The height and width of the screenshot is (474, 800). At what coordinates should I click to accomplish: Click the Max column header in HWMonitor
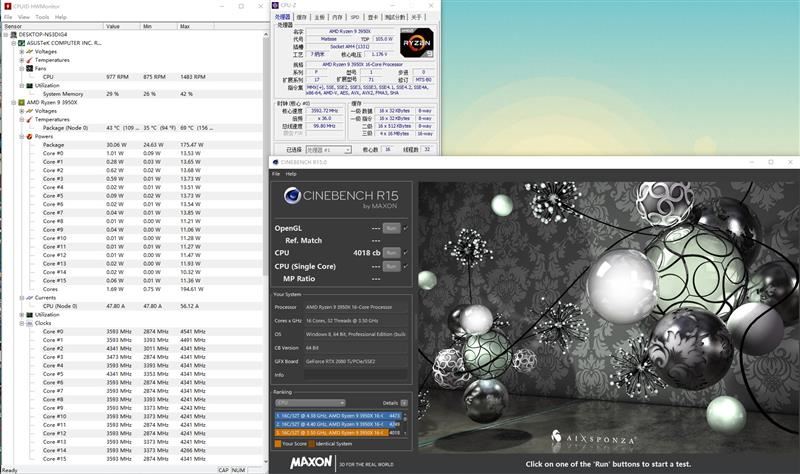coord(196,26)
